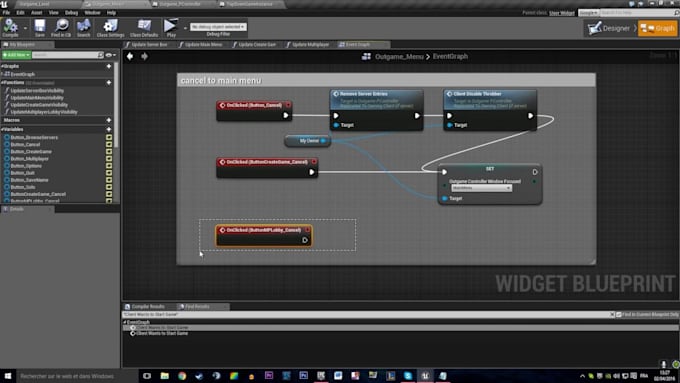680x383 pixels.
Task: Open the debug object selector dropdown
Action: (x=218, y=27)
